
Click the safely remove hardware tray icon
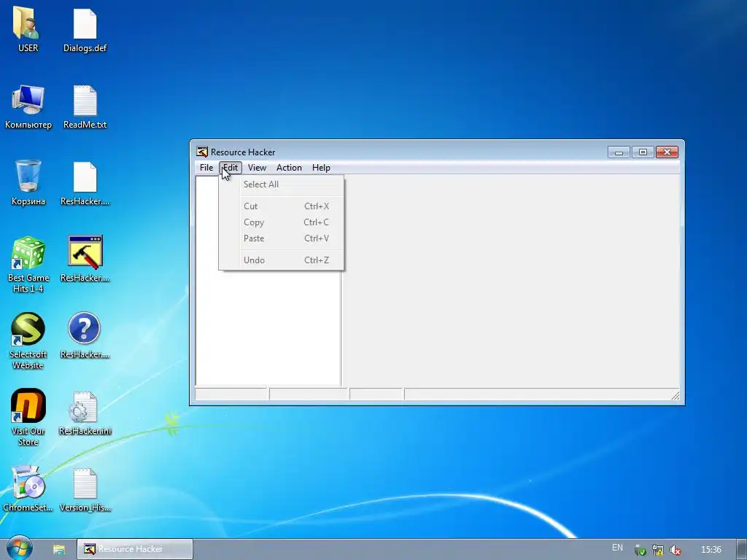pyautogui.click(x=640, y=550)
